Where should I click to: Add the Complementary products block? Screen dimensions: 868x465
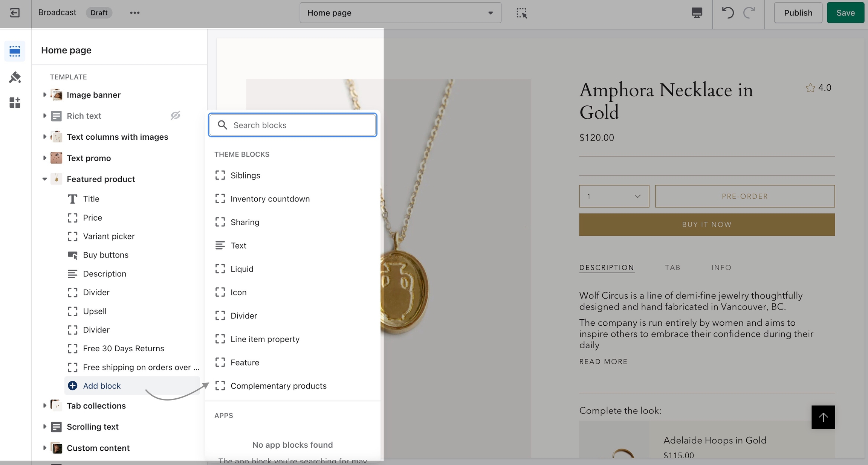pos(278,386)
